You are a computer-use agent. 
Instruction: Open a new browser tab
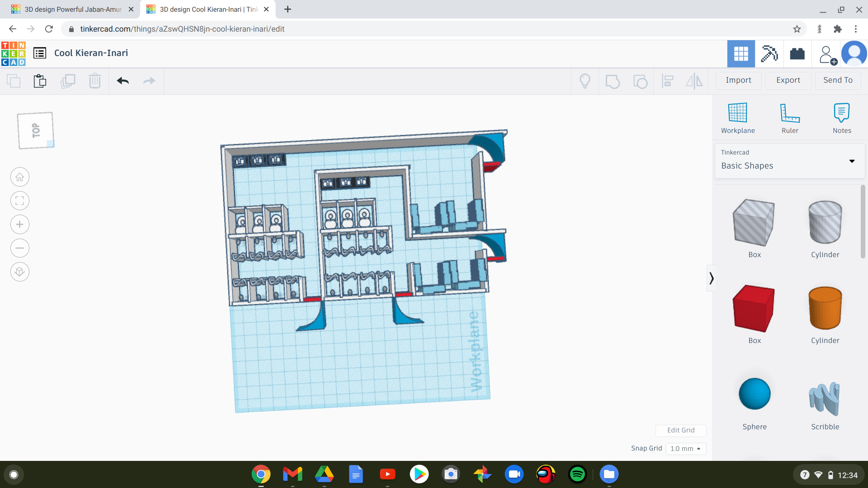[x=288, y=9]
